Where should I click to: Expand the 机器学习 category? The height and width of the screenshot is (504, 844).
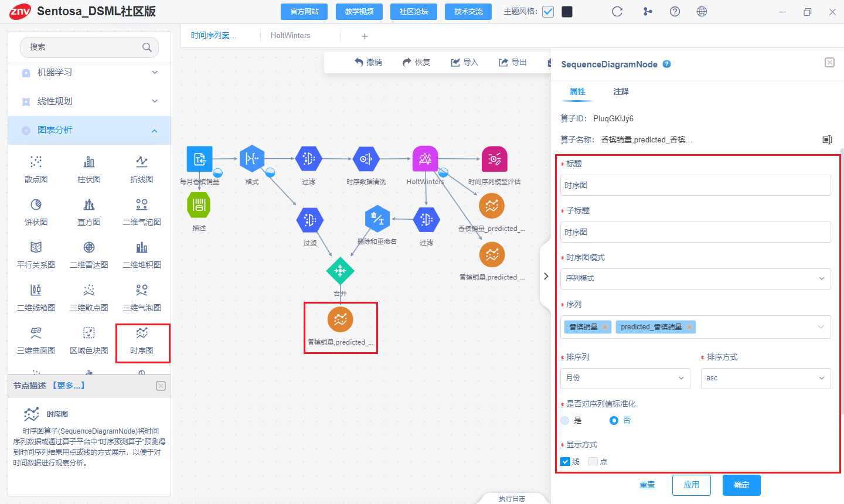[x=155, y=73]
